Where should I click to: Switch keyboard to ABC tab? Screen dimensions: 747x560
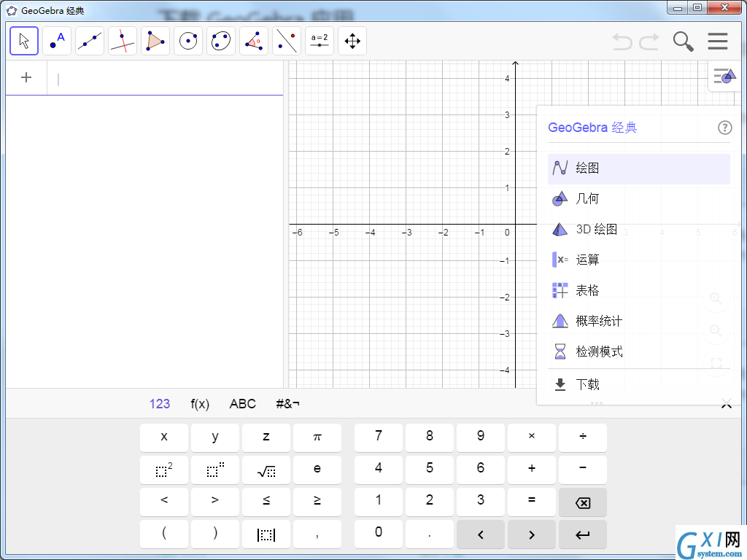242,404
